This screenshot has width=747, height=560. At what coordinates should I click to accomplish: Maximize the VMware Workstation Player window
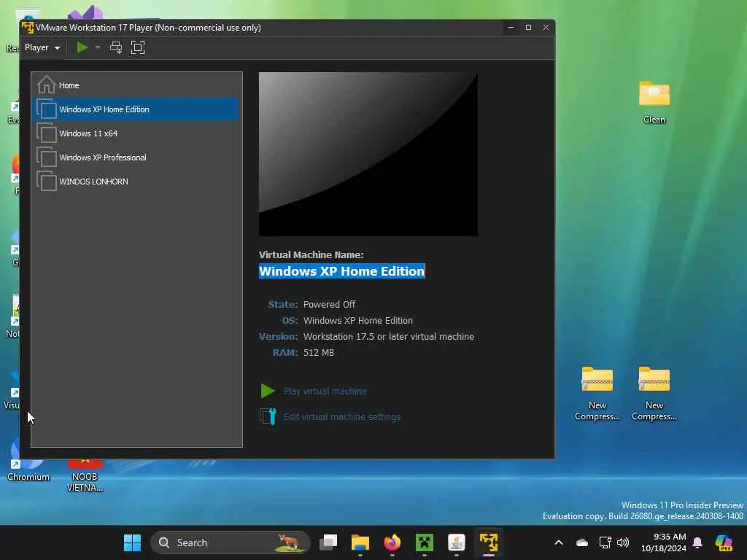click(528, 27)
